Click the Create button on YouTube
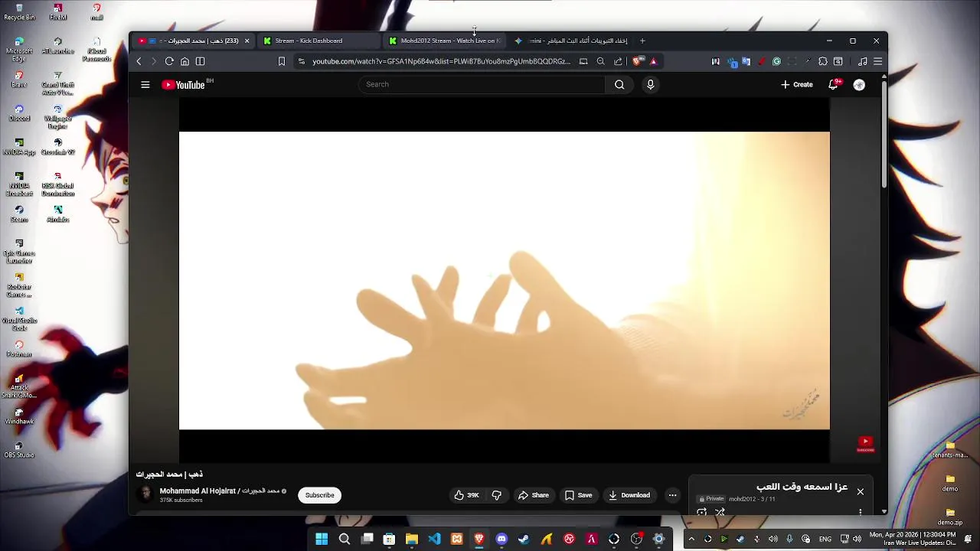Viewport: 980px width, 551px height. (797, 84)
